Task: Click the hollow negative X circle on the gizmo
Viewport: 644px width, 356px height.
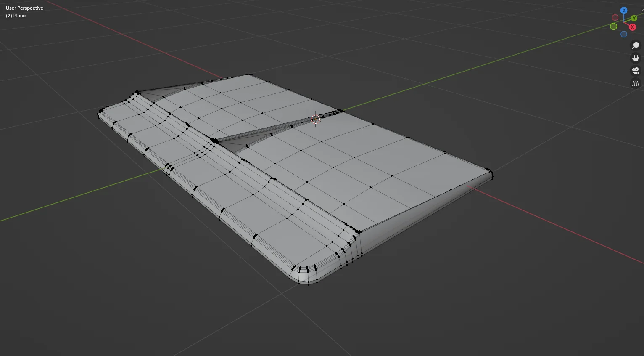Action: click(x=615, y=17)
